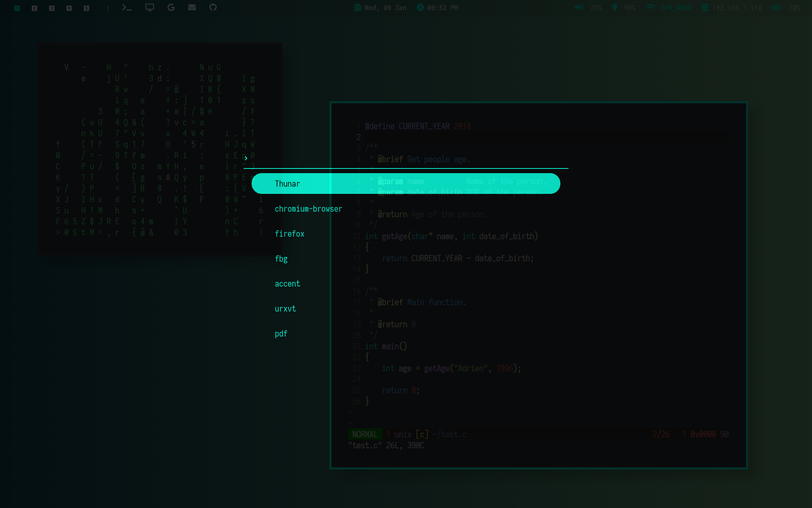The image size is (812, 508).
Task: Click the monitor icon in top bar
Action: click(x=150, y=8)
